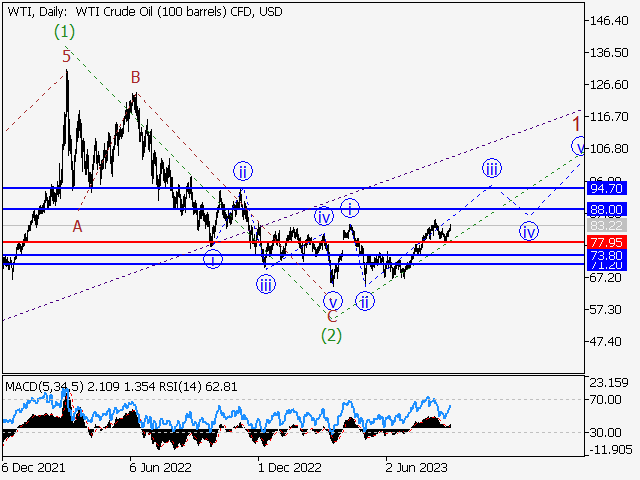Click the red A wave label

[x=77, y=226]
